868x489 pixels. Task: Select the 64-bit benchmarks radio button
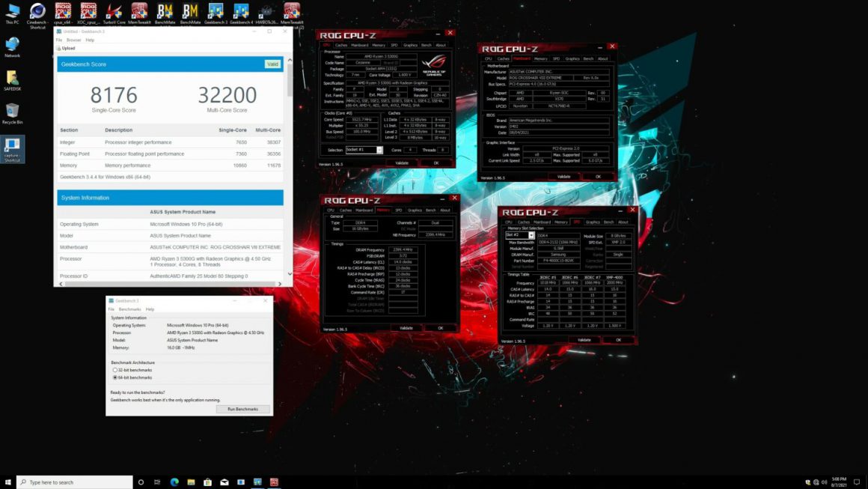tap(114, 378)
